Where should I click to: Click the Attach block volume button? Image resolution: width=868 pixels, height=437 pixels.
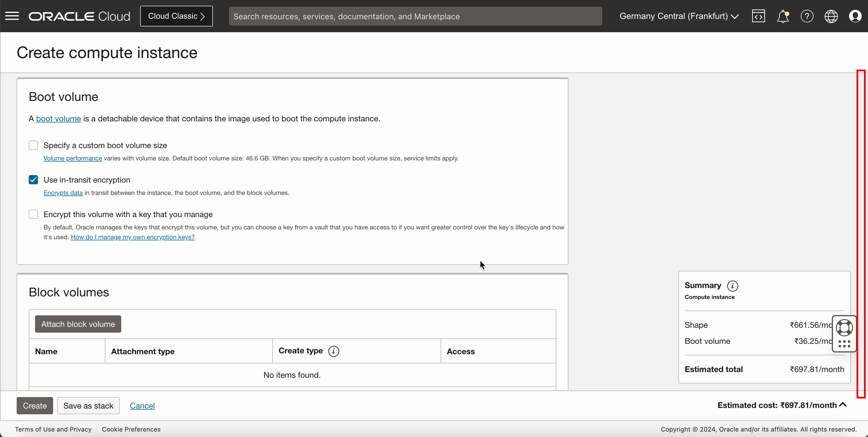(x=78, y=324)
